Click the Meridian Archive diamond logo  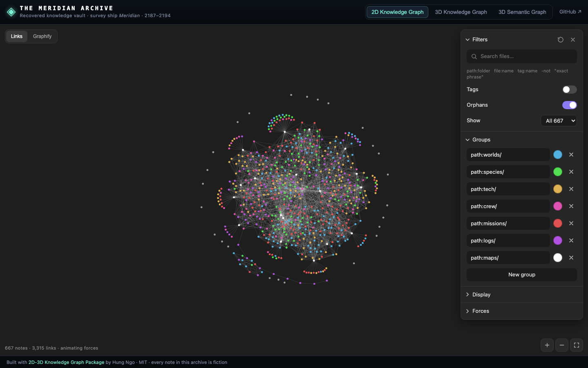[x=11, y=12]
